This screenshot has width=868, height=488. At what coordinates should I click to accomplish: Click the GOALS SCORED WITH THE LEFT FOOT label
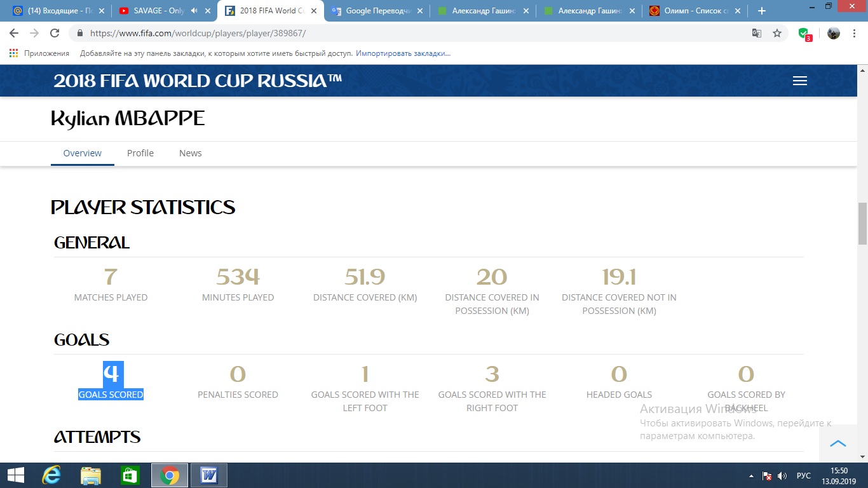point(365,401)
